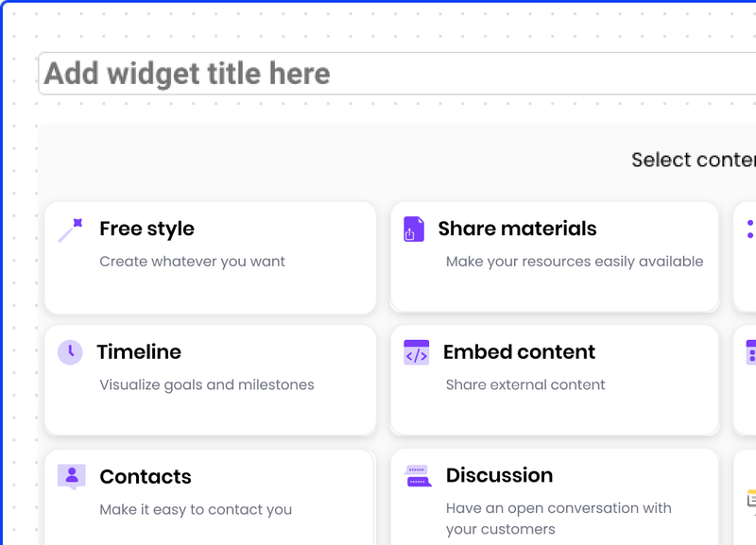Image resolution: width=756 pixels, height=545 pixels.
Task: Choose the Free style content card
Action: coord(210,257)
